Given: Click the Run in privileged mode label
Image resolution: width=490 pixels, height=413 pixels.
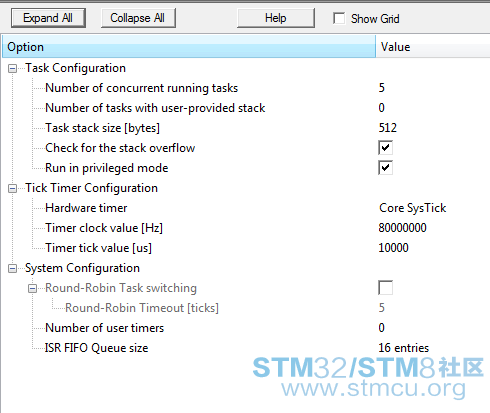Looking at the screenshot, I should click(107, 168).
